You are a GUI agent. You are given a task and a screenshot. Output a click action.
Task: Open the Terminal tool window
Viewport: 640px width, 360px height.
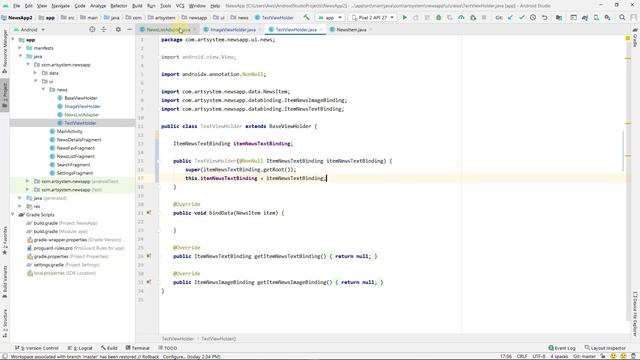(x=138, y=348)
